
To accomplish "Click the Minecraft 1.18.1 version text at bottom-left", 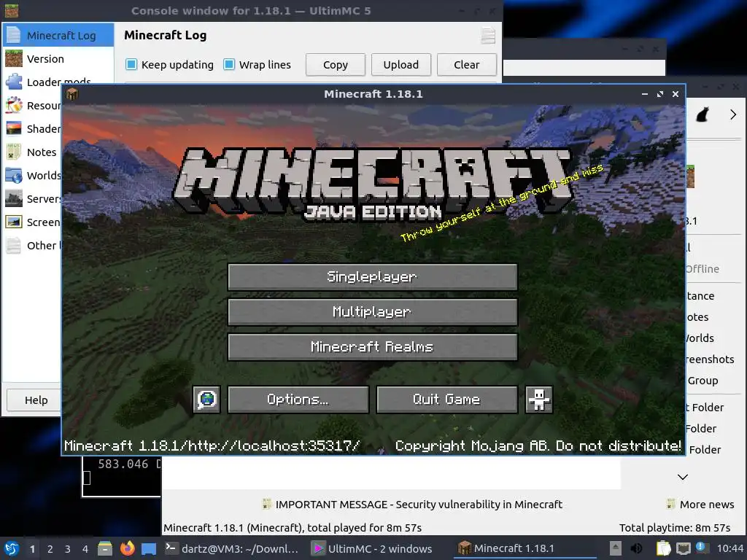I will (x=212, y=446).
